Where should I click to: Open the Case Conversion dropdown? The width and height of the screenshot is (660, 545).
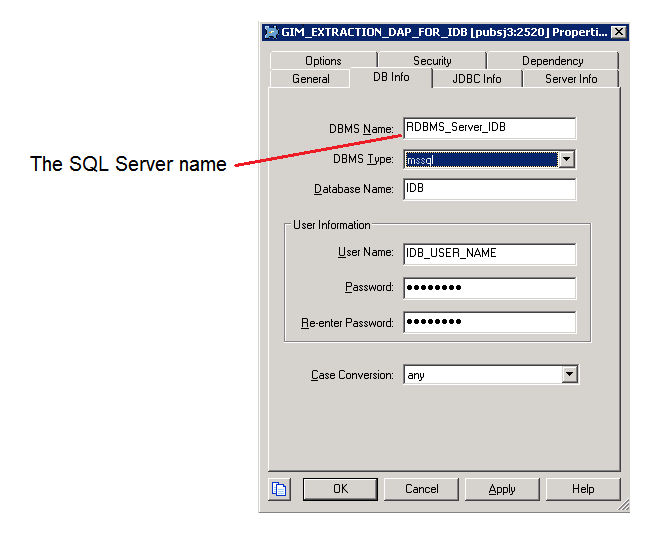coord(569,375)
